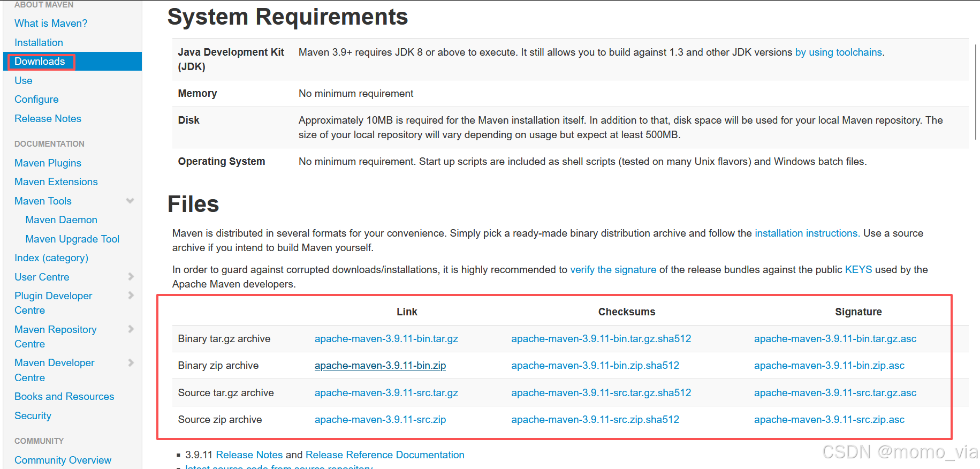Open Release Notes in sidebar
The height and width of the screenshot is (469, 980).
[x=48, y=118]
